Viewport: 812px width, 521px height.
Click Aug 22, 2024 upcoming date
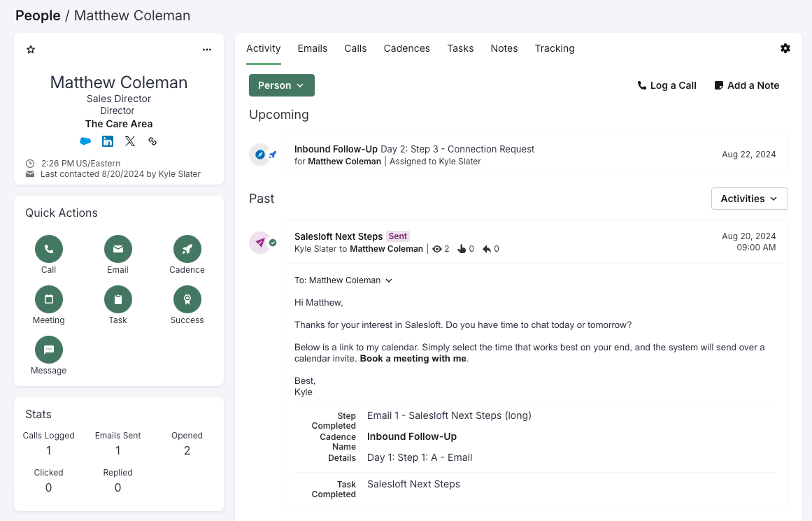748,155
